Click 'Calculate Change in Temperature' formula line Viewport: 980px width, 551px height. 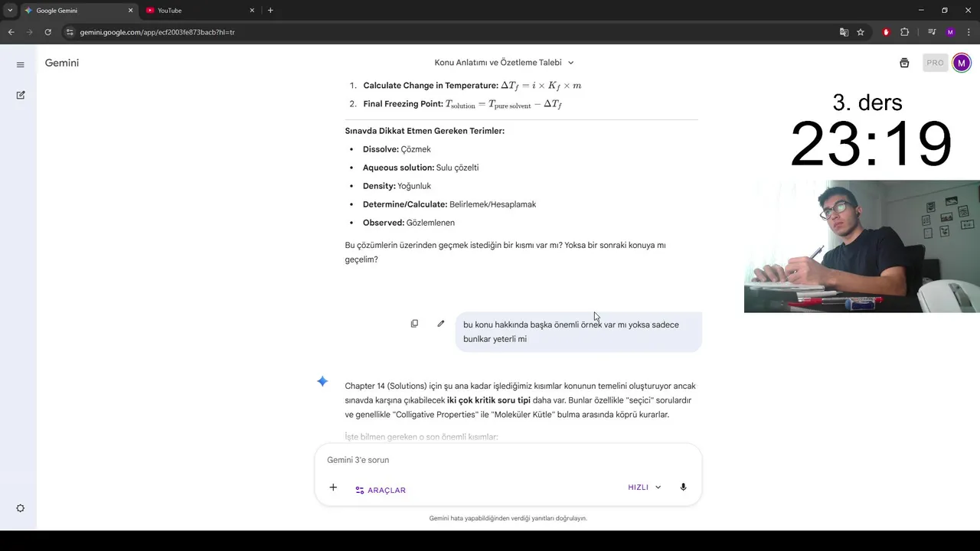(x=472, y=86)
